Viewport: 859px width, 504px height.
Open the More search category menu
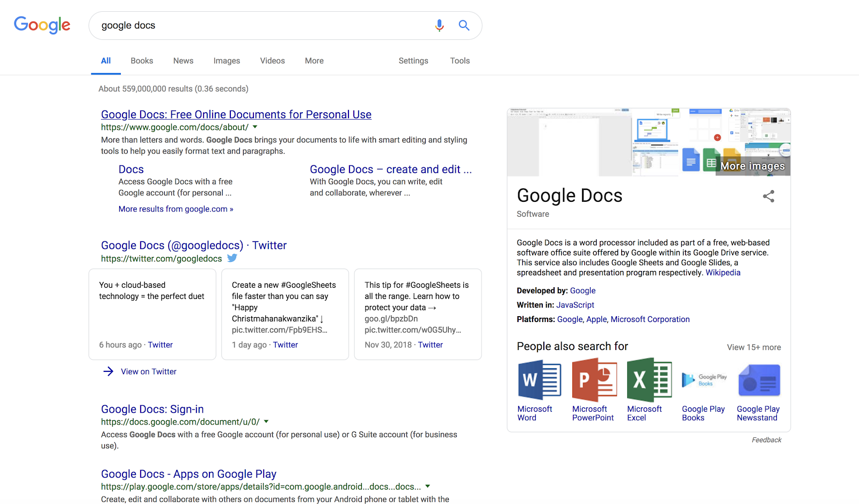click(x=314, y=61)
